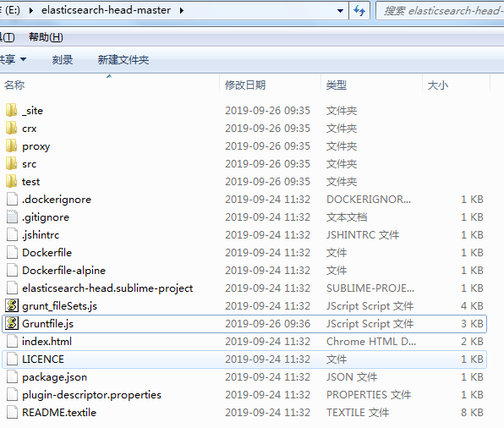Click the .jshintrc file icon
The width and height of the screenshot is (504, 428).
coord(12,234)
